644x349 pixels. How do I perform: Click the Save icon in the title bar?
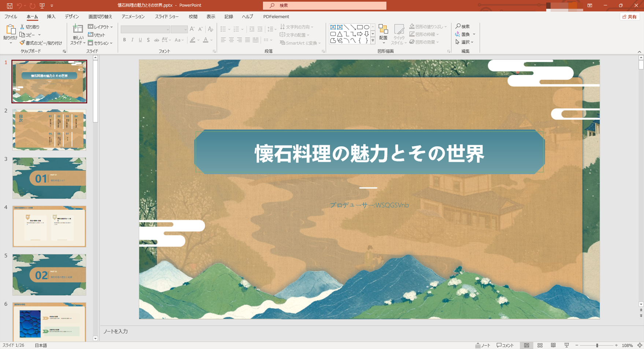tap(10, 6)
